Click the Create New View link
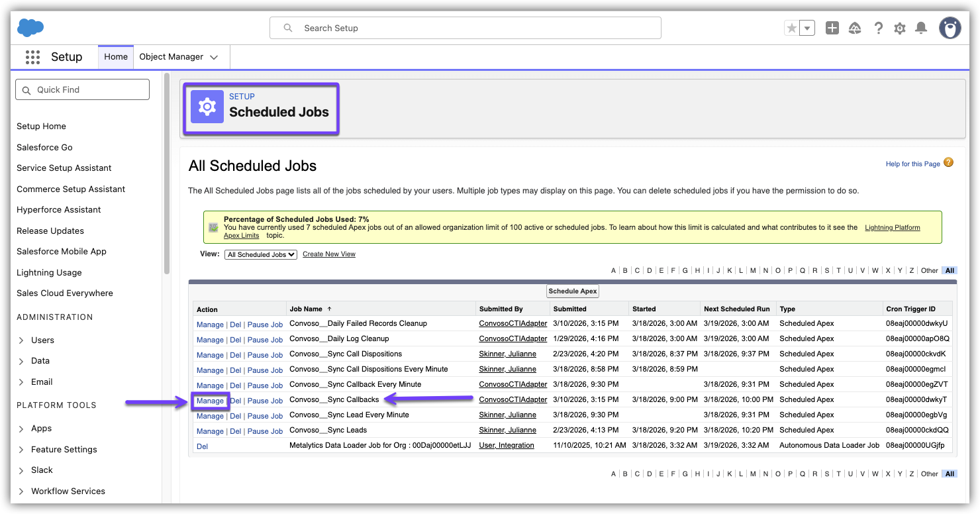This screenshot has height=514, width=980. (x=329, y=254)
